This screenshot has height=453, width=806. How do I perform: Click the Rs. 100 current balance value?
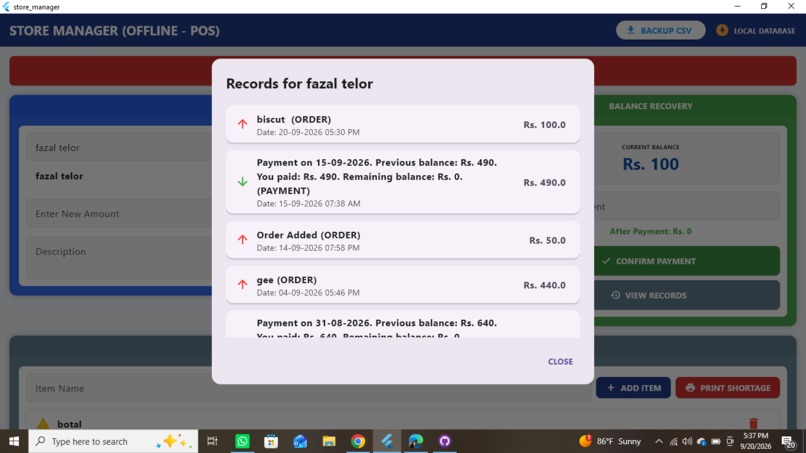point(650,164)
